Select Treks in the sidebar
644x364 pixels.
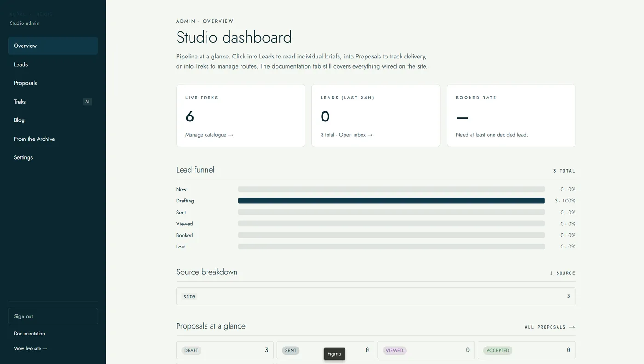click(x=53, y=102)
